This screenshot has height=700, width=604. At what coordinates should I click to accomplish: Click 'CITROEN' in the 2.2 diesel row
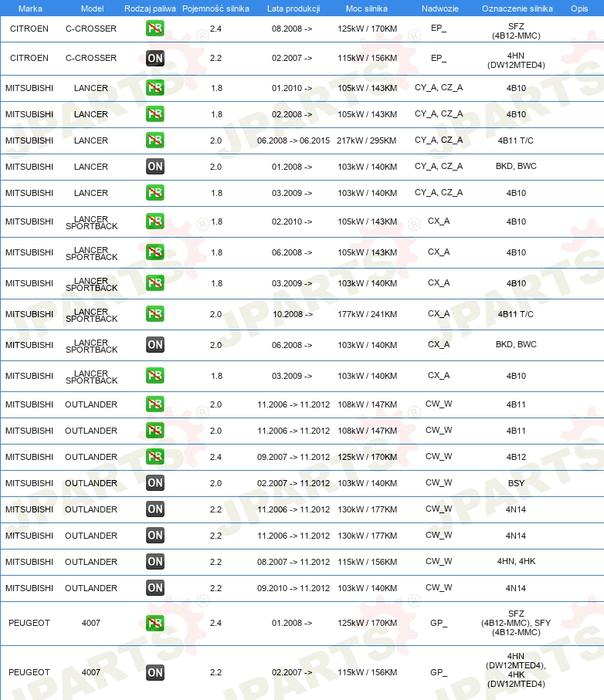point(29,58)
